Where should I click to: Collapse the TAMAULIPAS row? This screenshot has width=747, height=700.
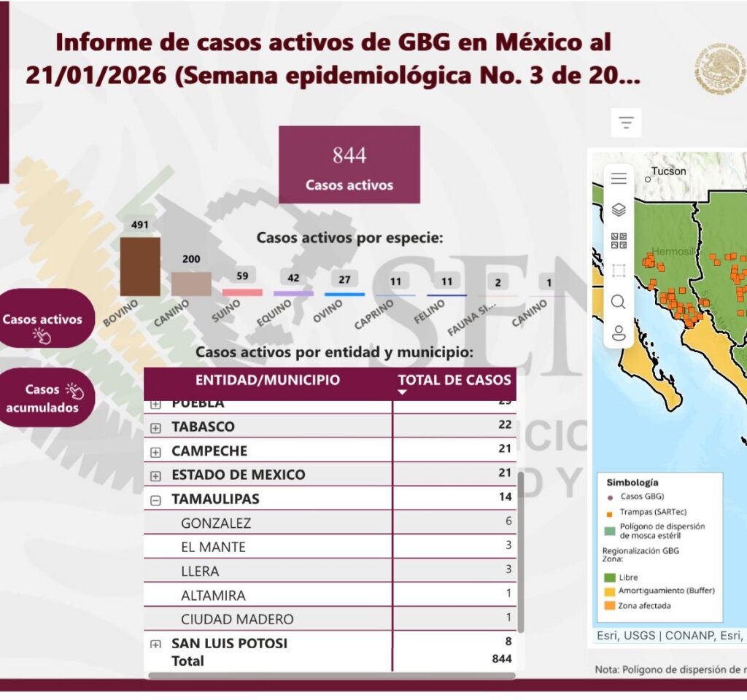(x=155, y=500)
